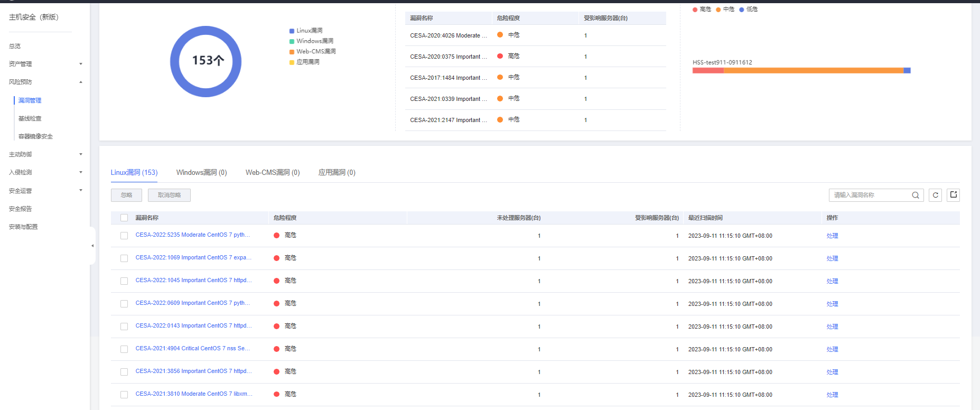Click the export icon at the table's top right
The image size is (980, 410).
[953, 195]
